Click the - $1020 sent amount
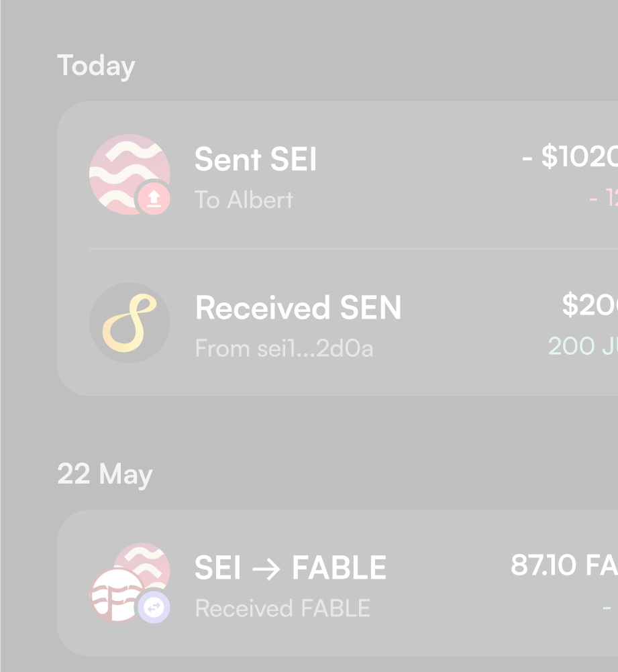 tap(570, 157)
